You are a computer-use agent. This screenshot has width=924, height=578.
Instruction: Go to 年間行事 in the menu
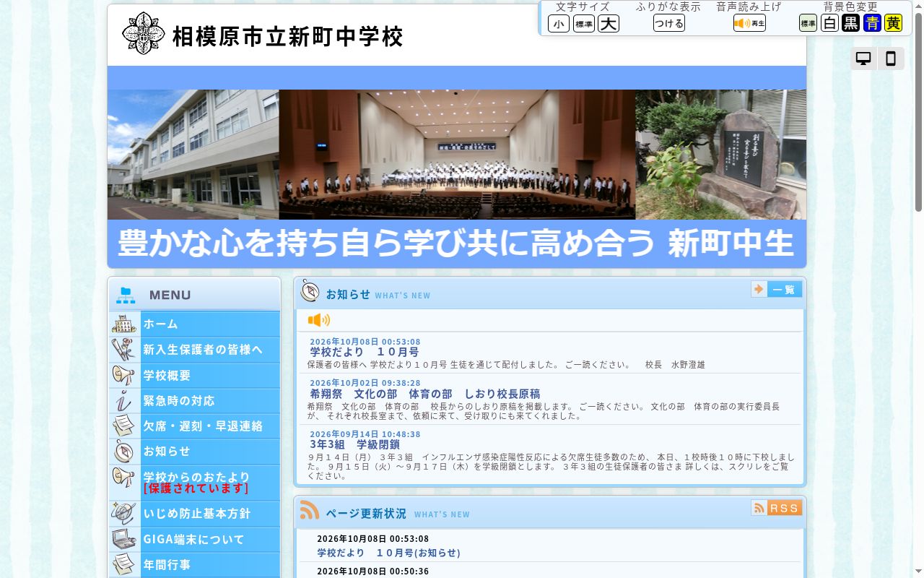pyautogui.click(x=194, y=565)
